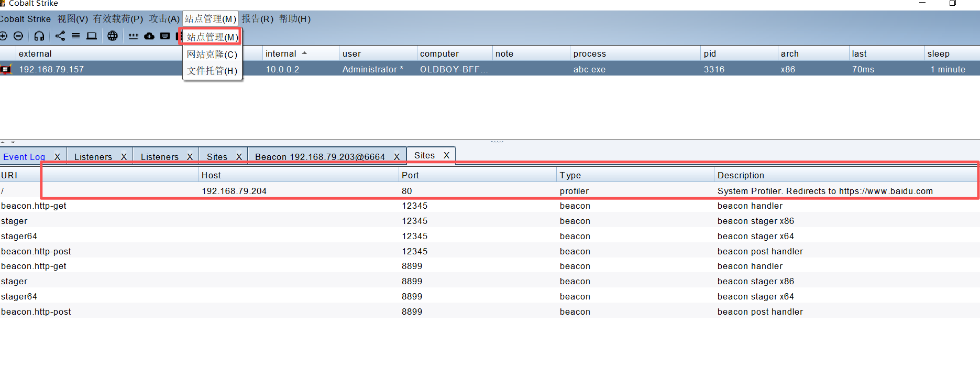
Task: Switch to the second Listeners tab
Action: [160, 157]
